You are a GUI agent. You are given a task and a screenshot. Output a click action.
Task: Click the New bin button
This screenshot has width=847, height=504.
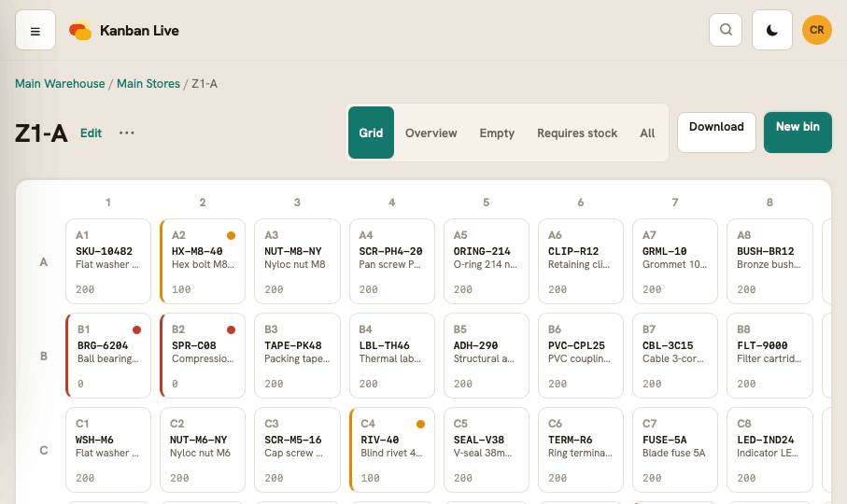click(x=798, y=133)
